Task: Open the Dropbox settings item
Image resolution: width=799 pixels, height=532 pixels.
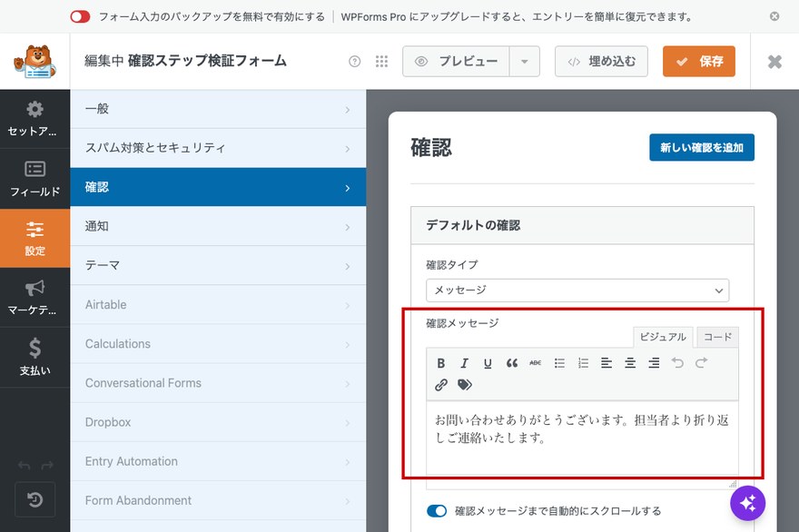Action: (218, 422)
